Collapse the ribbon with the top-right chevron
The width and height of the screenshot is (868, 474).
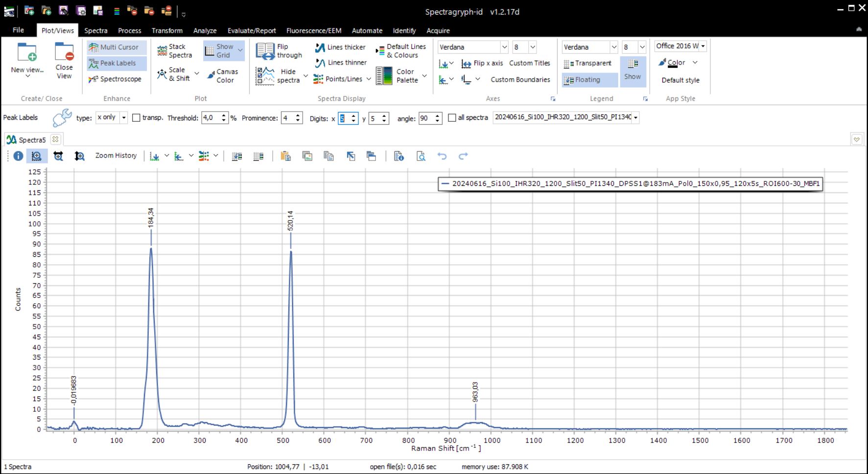pyautogui.click(x=859, y=30)
